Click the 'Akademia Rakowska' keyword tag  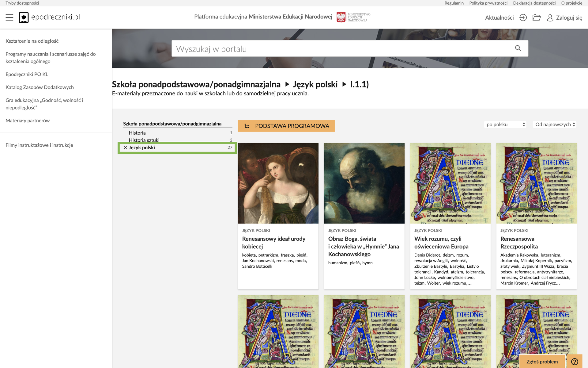(x=519, y=255)
